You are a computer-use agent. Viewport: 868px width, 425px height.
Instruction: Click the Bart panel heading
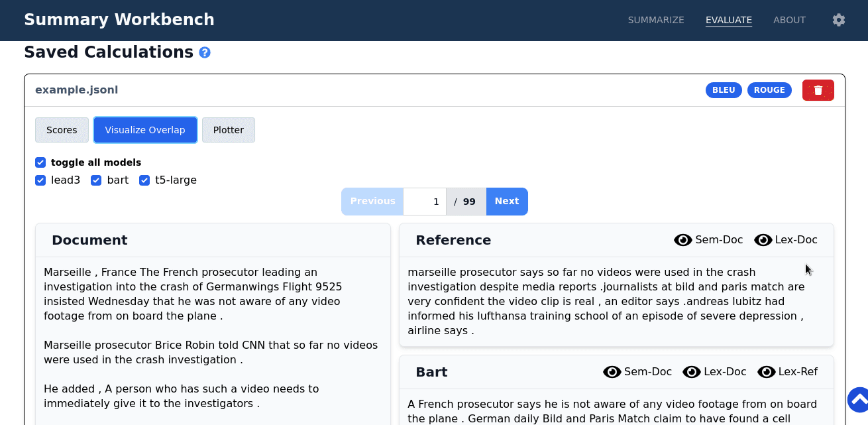click(x=431, y=372)
